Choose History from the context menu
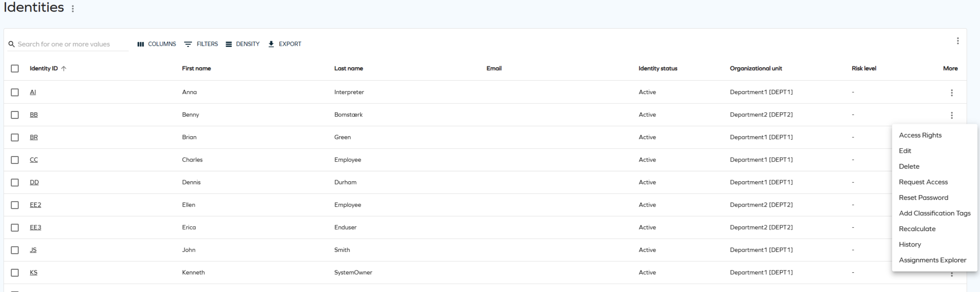980x292 pixels. pos(934,245)
